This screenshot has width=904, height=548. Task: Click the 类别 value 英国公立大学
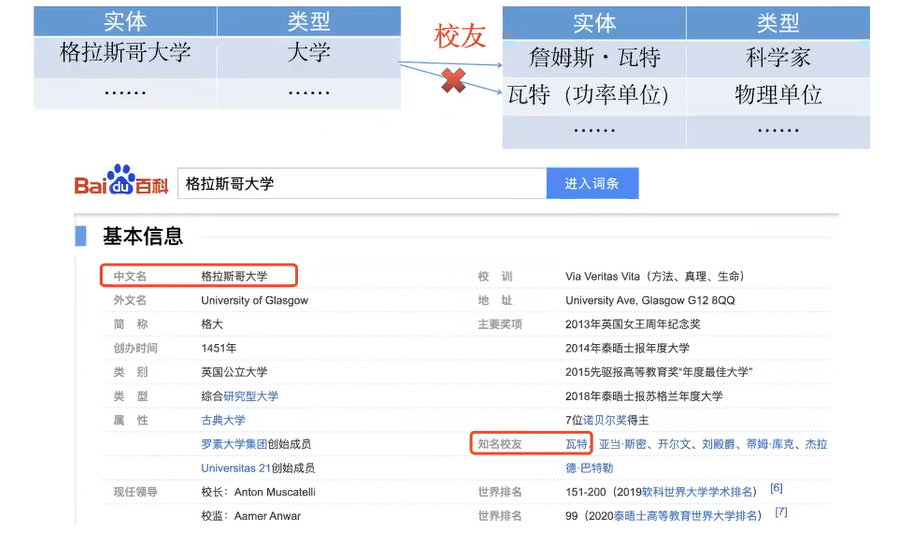(x=234, y=372)
